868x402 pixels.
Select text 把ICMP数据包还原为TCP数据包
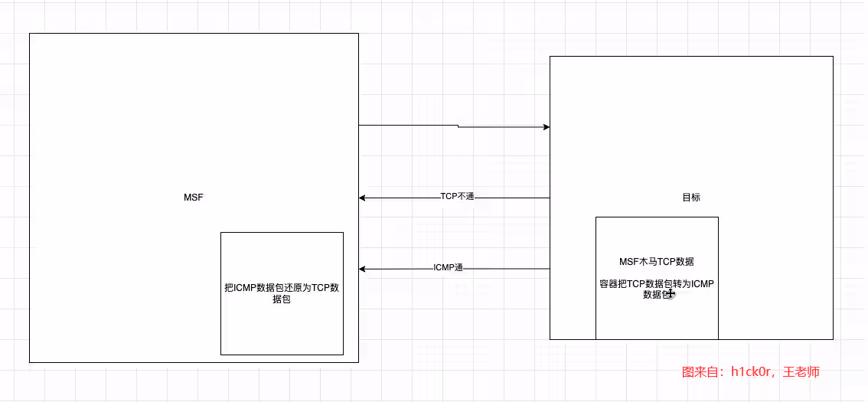(x=281, y=294)
